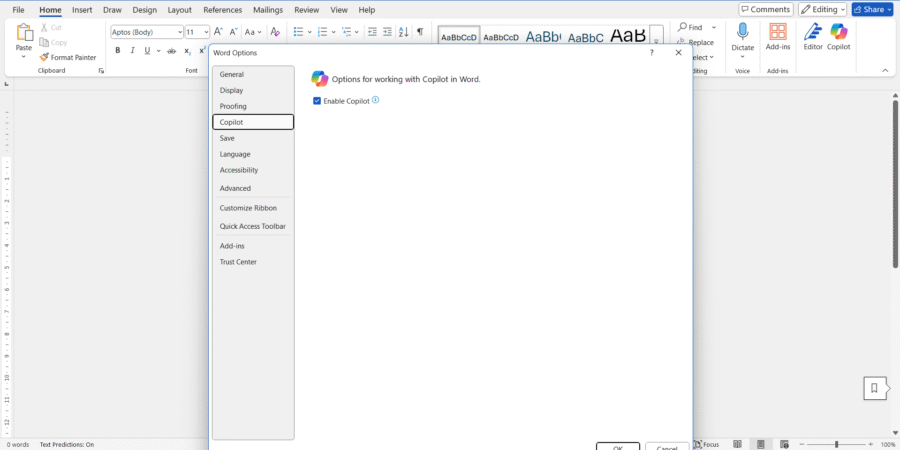Click the Copy icon in Clipboard group

(44, 42)
